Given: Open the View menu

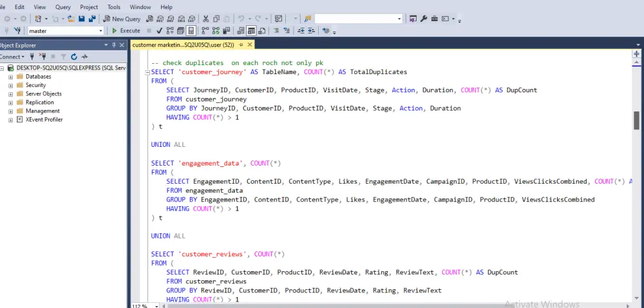Looking at the screenshot, I should coord(40,7).
